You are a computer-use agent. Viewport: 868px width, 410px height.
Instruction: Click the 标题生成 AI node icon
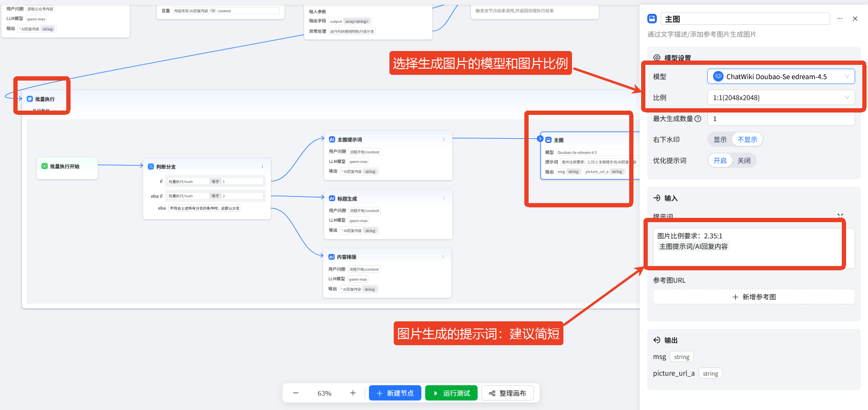[332, 198]
